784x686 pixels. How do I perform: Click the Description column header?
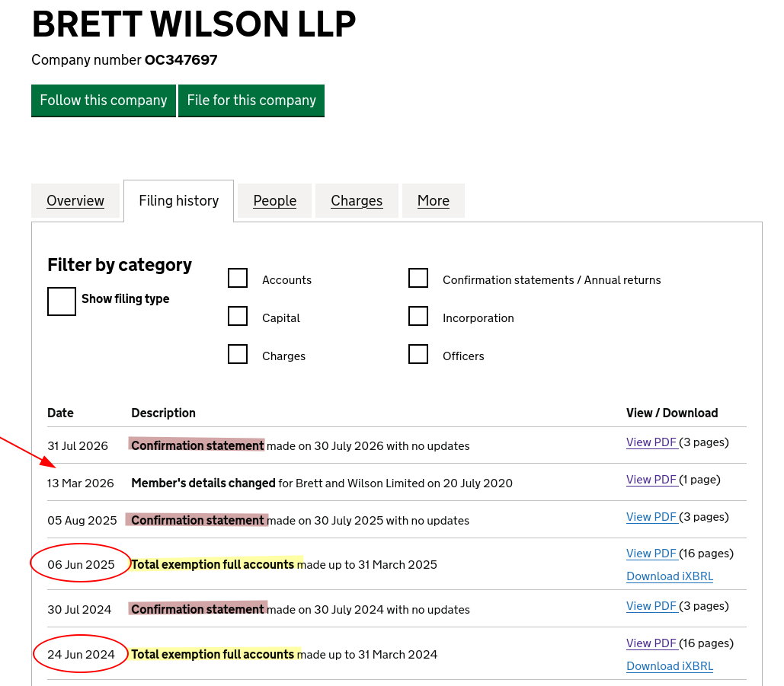pos(164,413)
